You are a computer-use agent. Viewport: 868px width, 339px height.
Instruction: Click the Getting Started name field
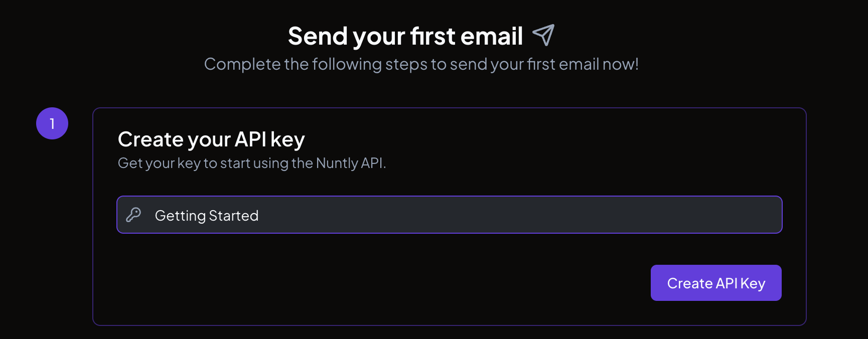(x=449, y=215)
